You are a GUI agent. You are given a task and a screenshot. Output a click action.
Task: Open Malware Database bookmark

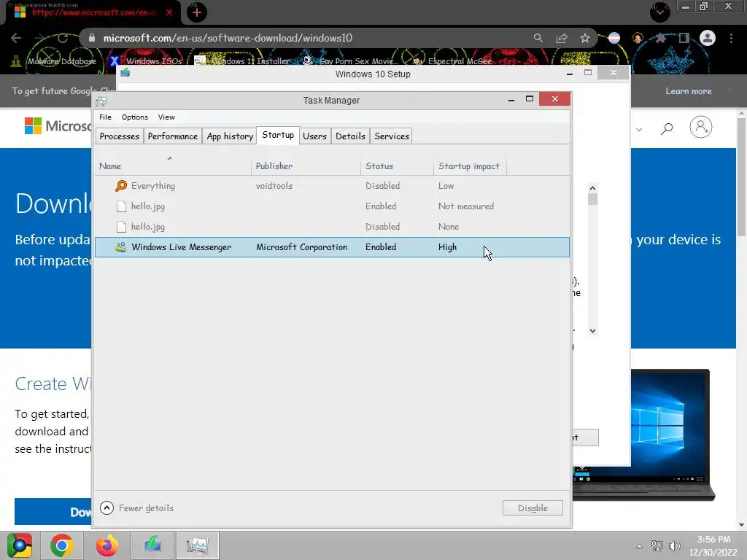55,61
